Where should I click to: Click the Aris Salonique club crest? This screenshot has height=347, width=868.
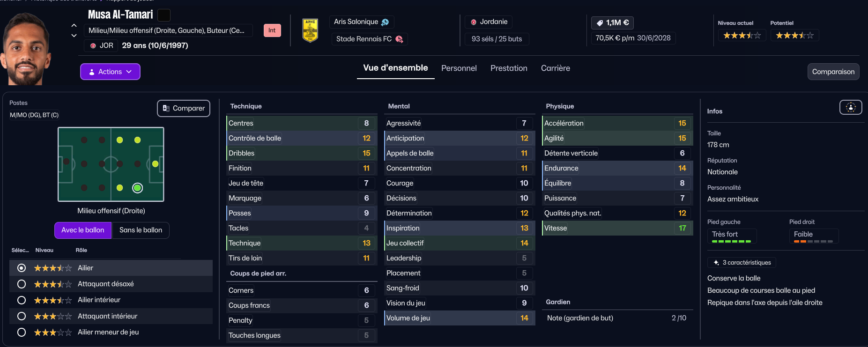pos(310,30)
